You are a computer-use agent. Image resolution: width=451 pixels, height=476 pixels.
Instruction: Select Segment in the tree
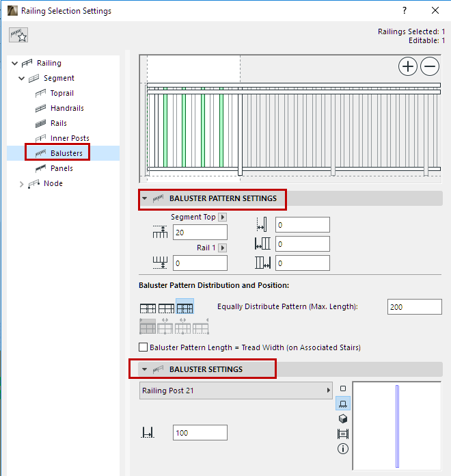tap(59, 78)
